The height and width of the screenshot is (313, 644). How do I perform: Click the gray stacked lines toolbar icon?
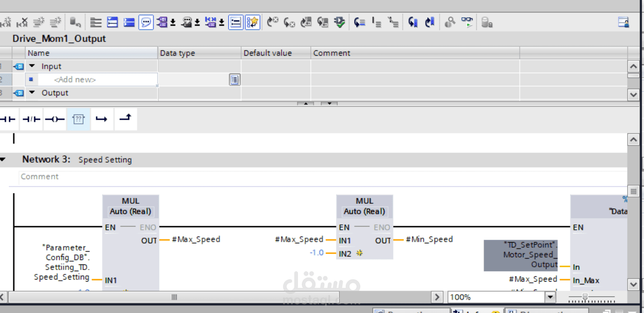pos(96,22)
